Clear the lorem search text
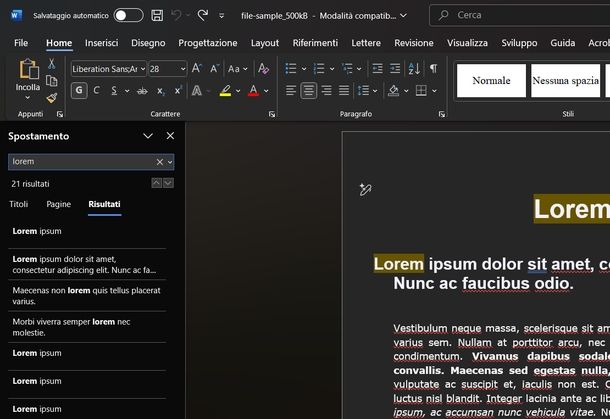 159,162
